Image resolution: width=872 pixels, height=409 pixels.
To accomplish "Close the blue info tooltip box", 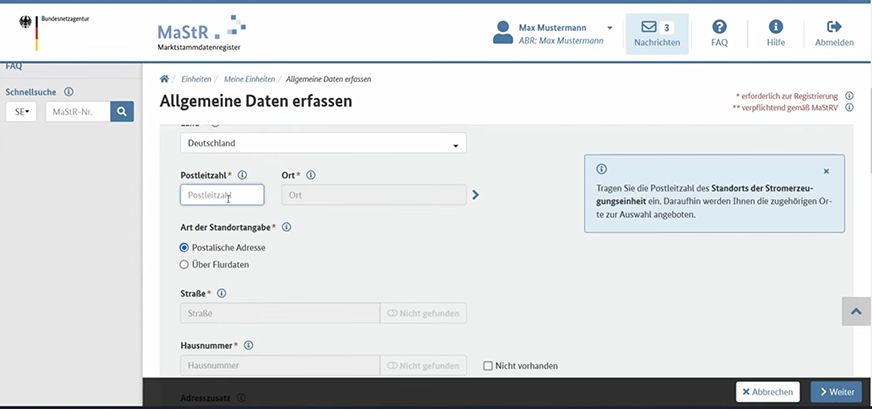I will (826, 171).
